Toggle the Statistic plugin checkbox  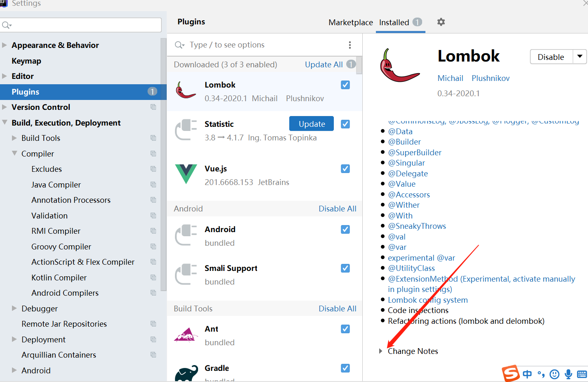coord(345,124)
